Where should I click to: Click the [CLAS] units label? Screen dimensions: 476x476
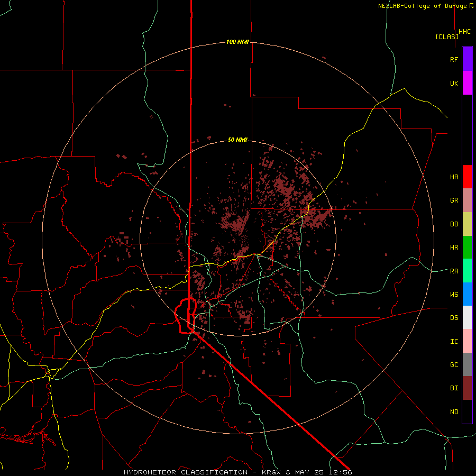click(x=447, y=36)
